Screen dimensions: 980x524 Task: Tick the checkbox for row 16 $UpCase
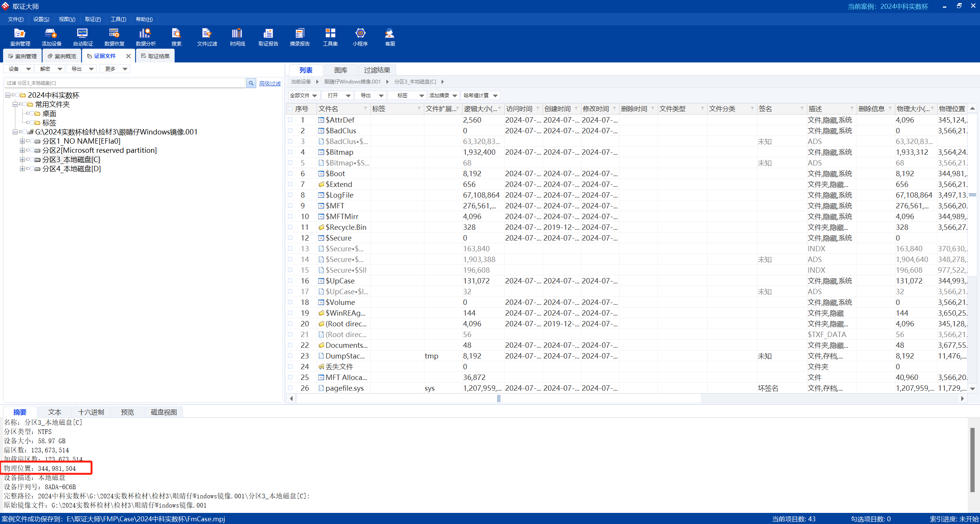290,281
